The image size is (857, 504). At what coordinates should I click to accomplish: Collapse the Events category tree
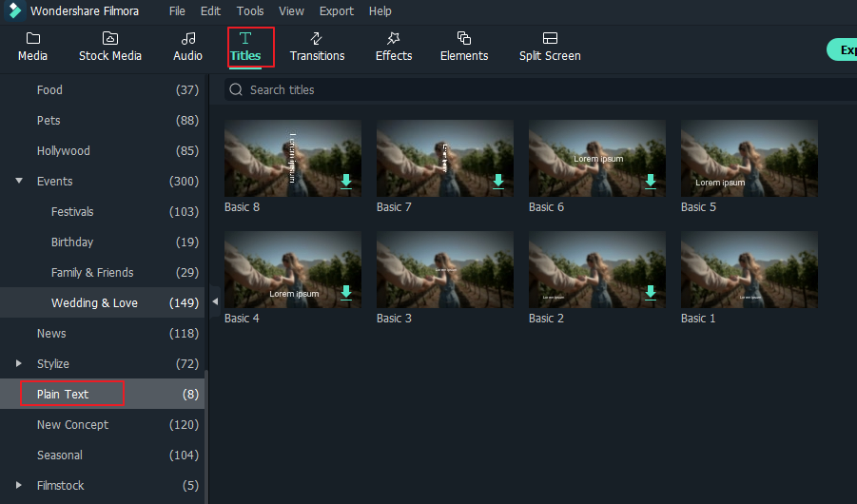pos(20,181)
